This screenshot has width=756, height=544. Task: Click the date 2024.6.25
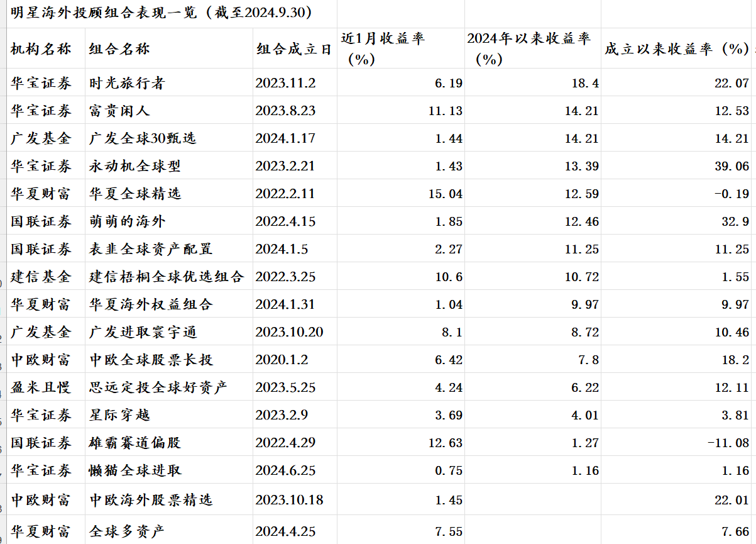[x=285, y=470]
